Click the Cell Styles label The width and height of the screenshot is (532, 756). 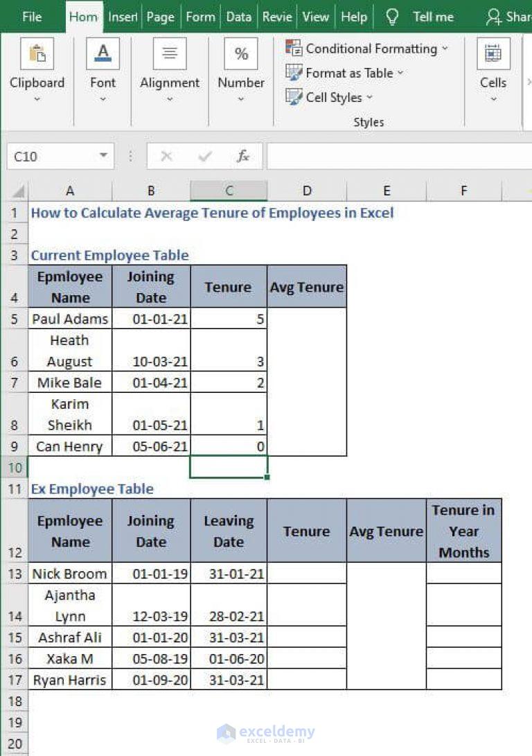click(334, 98)
